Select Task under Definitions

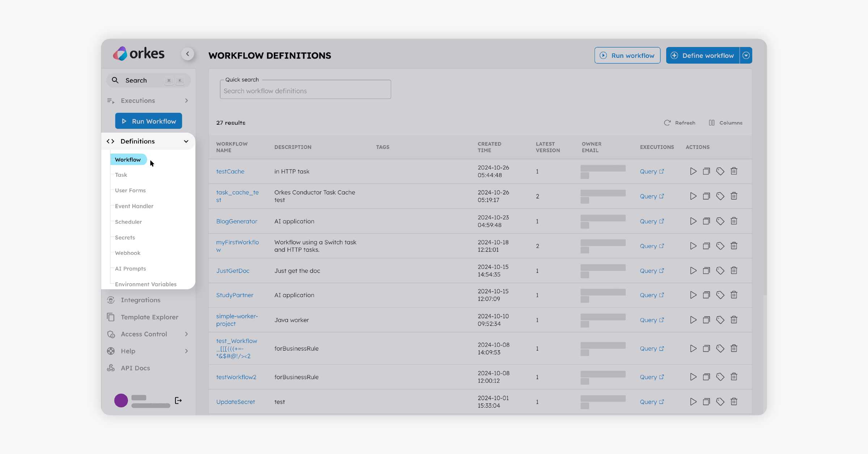coord(121,175)
